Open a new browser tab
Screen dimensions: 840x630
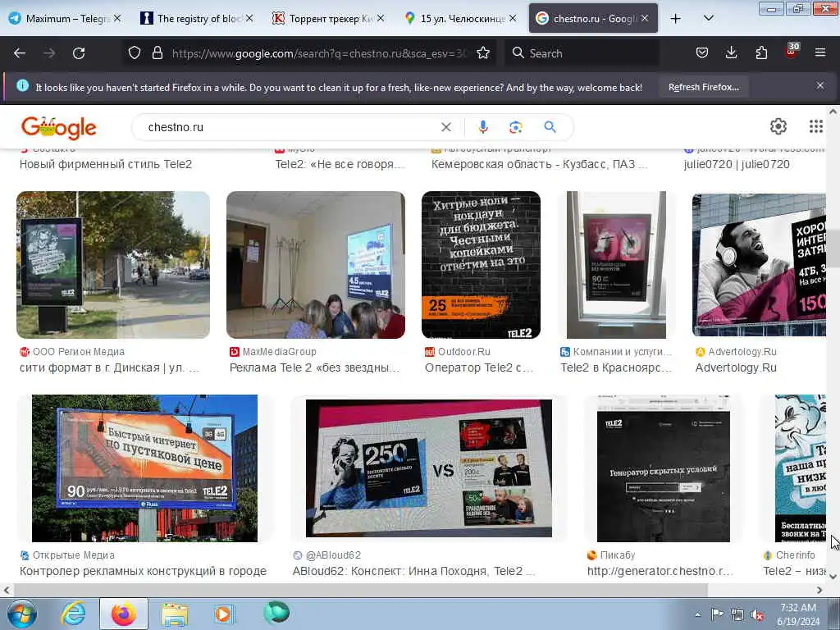676,18
